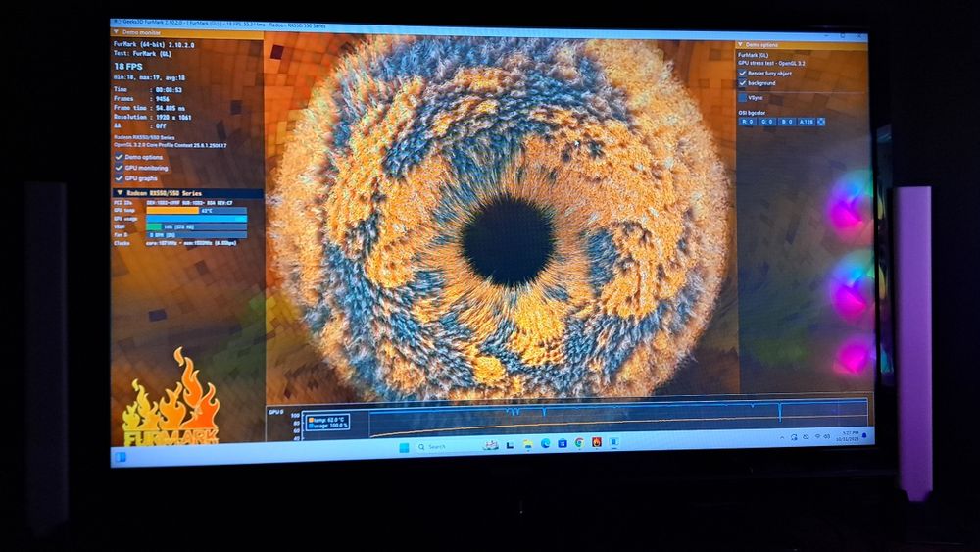Collapse the Demo options panel triangle

click(x=740, y=44)
